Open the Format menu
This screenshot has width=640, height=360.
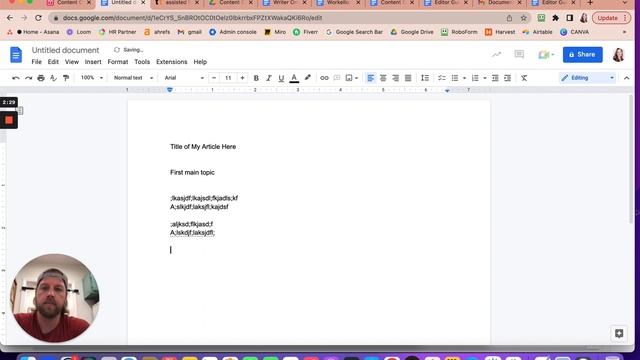pyautogui.click(x=118, y=62)
